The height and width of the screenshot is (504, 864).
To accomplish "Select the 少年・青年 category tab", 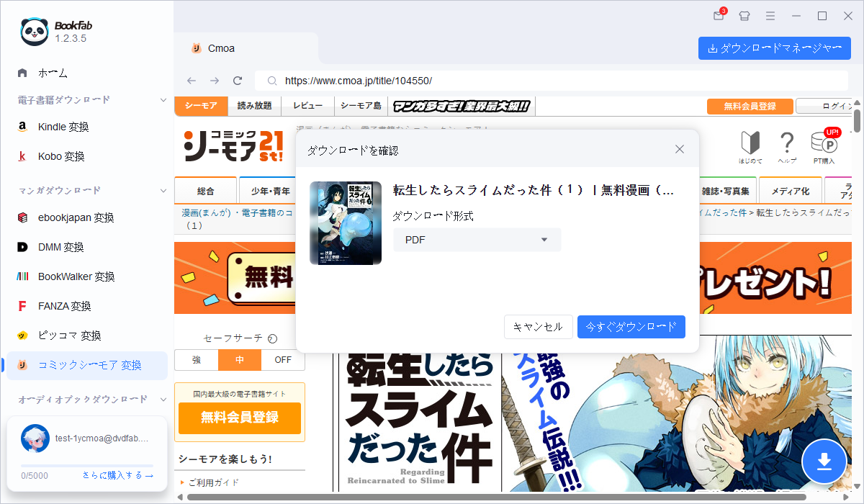I will pyautogui.click(x=269, y=192).
